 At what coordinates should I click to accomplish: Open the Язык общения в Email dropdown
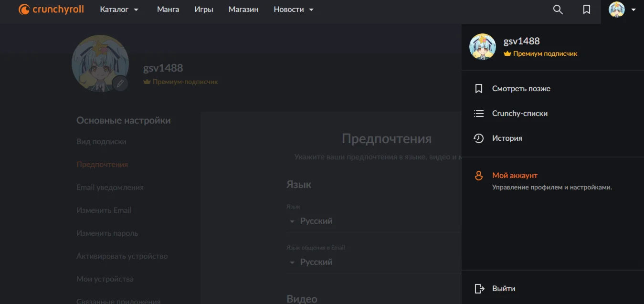coord(374,262)
